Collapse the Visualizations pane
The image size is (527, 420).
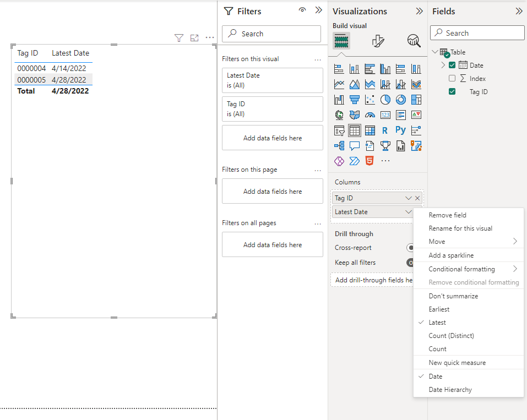419,11
